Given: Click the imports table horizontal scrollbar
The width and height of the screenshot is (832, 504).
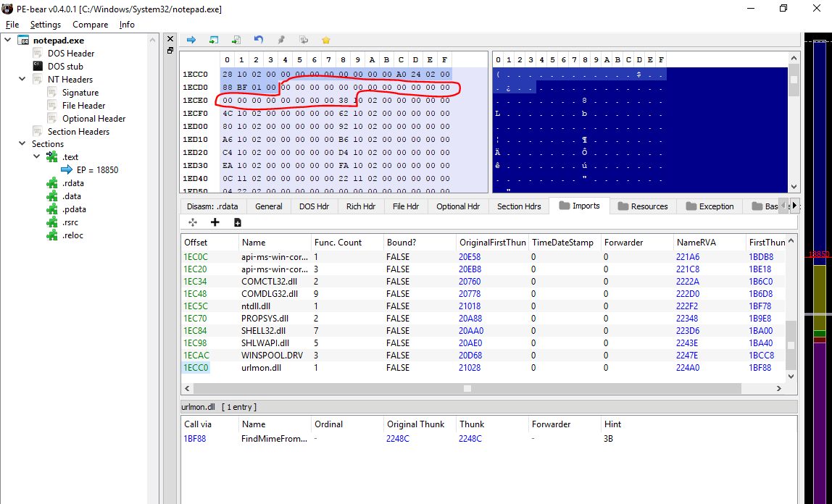Looking at the screenshot, I should click(467, 389).
